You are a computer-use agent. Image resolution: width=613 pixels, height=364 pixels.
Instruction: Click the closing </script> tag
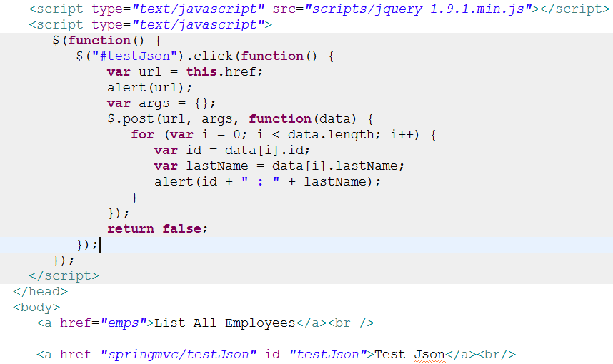coord(64,275)
